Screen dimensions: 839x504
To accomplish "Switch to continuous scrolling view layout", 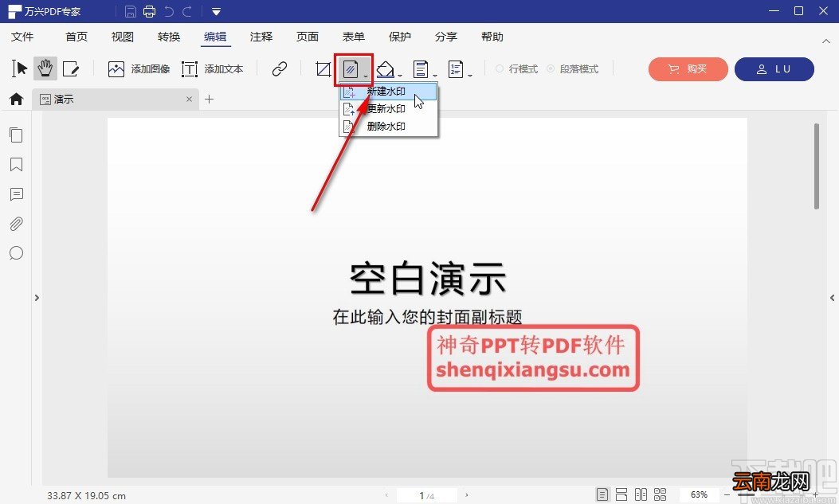I will pyautogui.click(x=621, y=494).
